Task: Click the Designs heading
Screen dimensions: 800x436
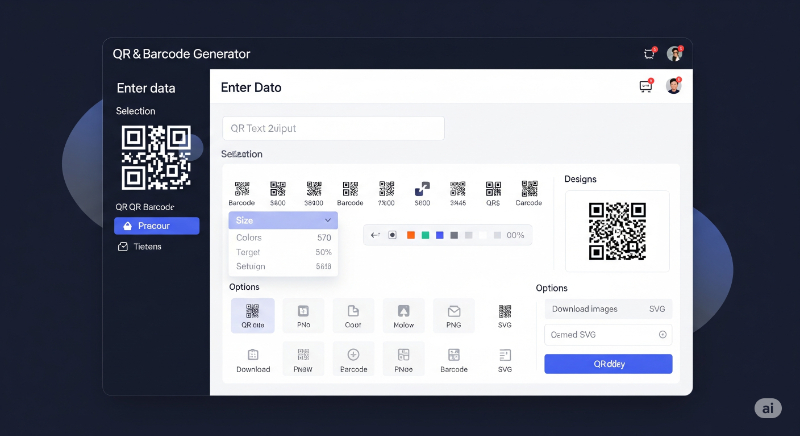Action: pyautogui.click(x=580, y=179)
